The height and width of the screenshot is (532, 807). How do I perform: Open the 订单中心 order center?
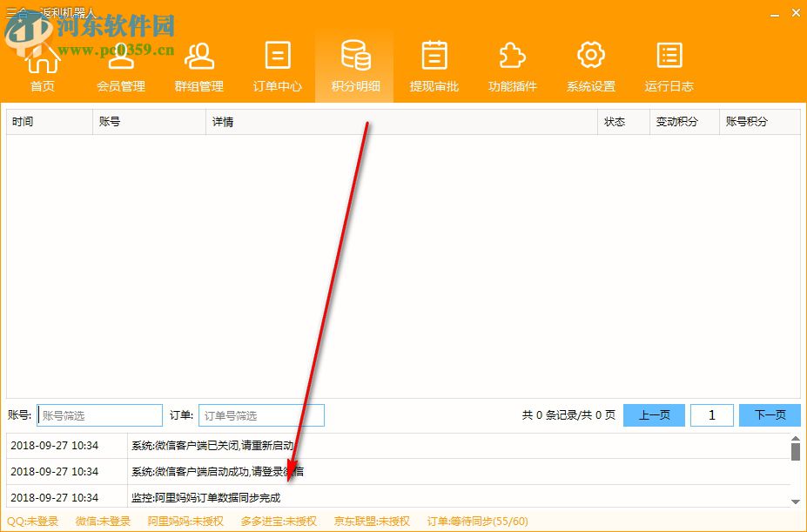pos(277,65)
